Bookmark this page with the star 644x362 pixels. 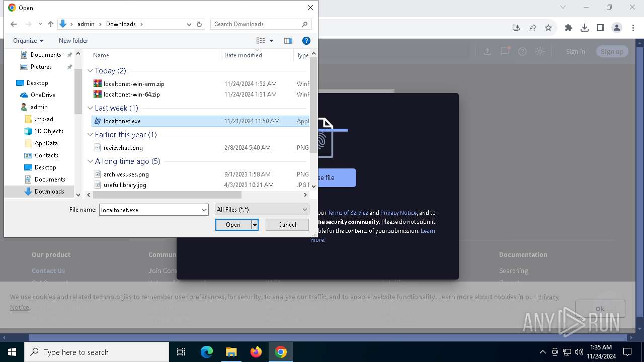548,28
